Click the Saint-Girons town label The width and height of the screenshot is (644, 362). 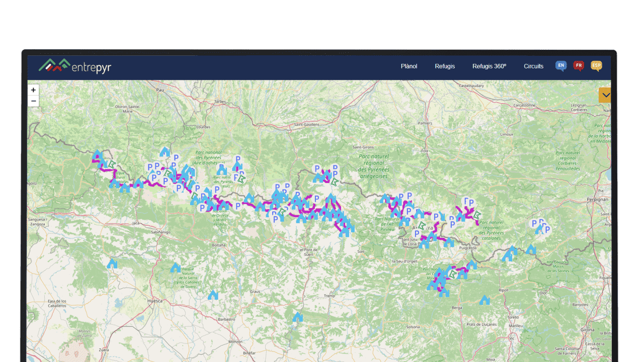[x=362, y=147]
